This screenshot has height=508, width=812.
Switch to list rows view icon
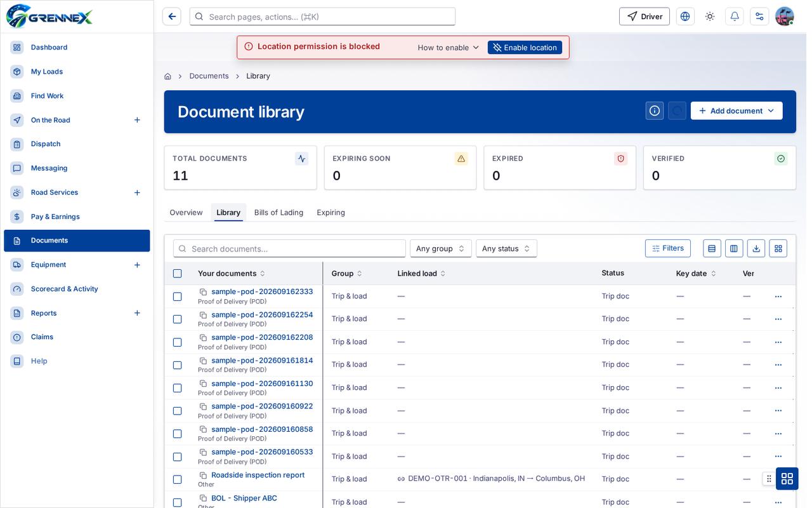point(712,248)
